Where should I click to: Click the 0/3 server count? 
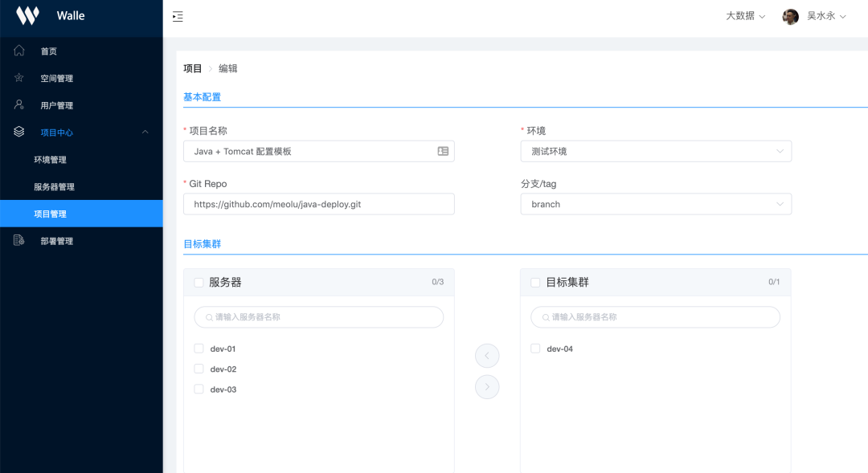coord(438,282)
